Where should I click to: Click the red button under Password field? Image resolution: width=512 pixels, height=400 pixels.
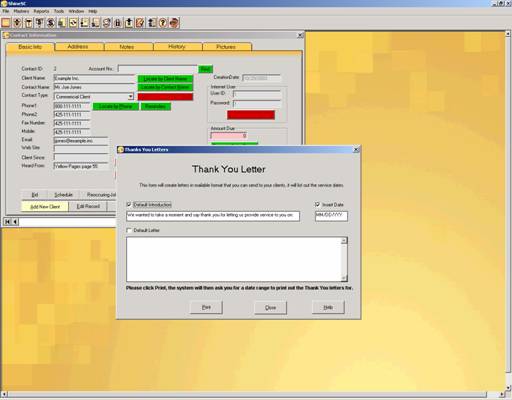(251, 115)
